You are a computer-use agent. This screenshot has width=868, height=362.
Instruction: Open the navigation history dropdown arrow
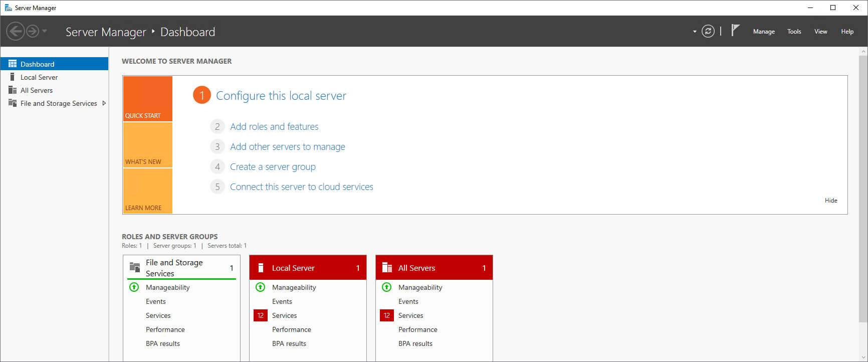pos(45,31)
